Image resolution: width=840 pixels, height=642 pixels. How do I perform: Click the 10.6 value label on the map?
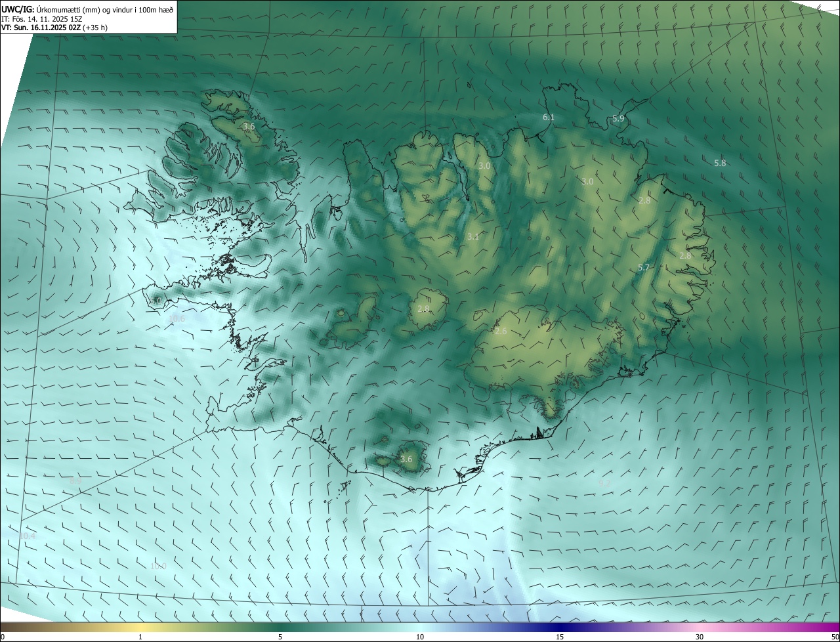click(177, 319)
